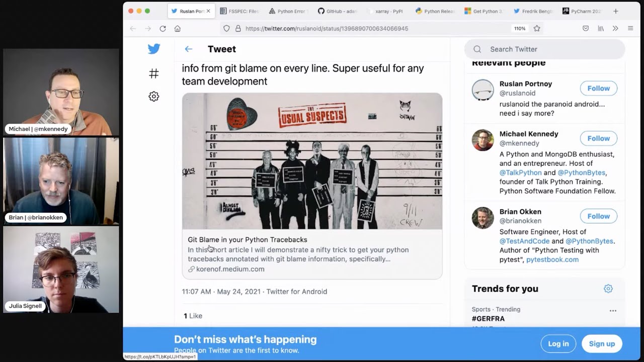The height and width of the screenshot is (362, 644).
Task: Open the Explore hashtag icon
Action: pyautogui.click(x=154, y=74)
